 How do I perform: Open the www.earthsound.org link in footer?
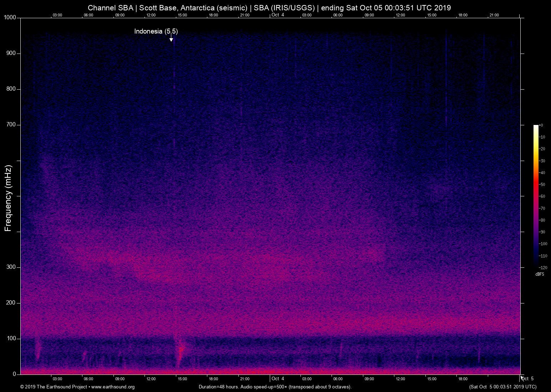coord(113,387)
